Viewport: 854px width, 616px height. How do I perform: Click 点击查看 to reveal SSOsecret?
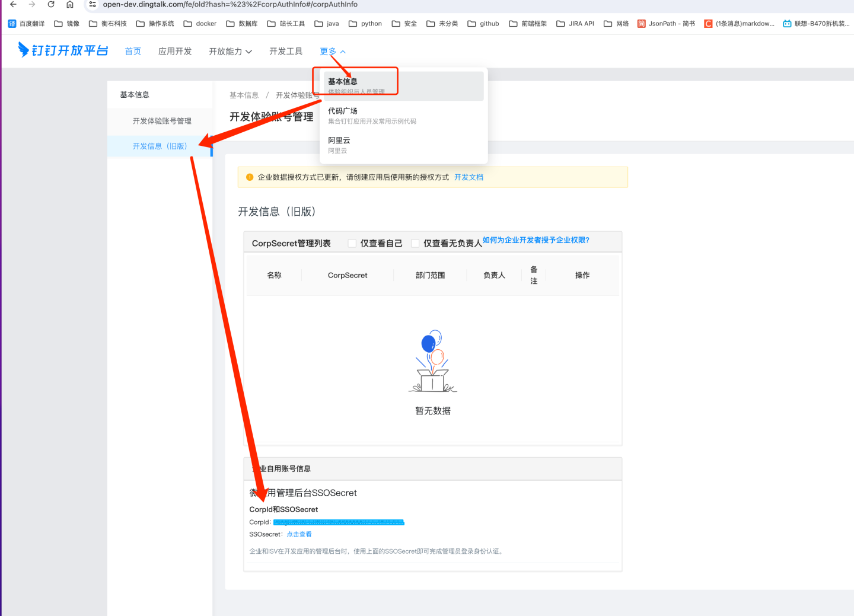pos(299,534)
